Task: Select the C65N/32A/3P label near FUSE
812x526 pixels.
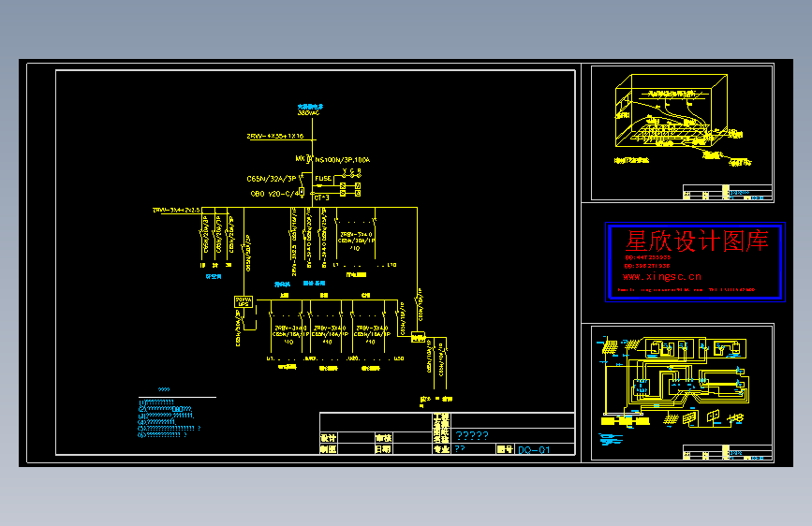Action: [x=271, y=179]
